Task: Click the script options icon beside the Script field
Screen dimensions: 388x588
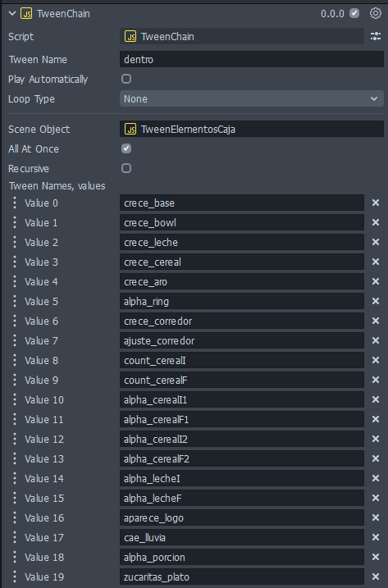Action: point(375,36)
